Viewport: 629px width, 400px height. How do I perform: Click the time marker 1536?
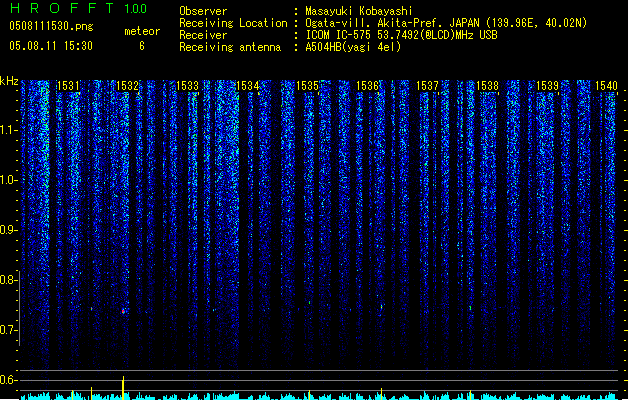click(367, 86)
